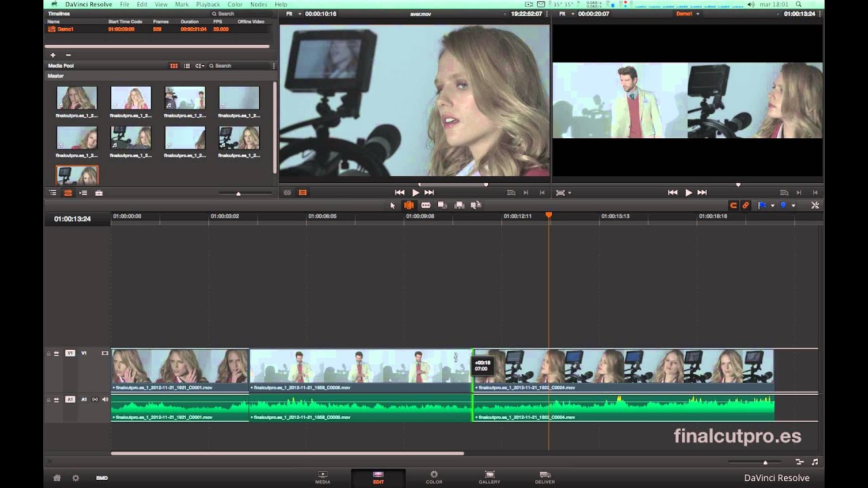
Task: Click the media pool search field
Action: pos(237,66)
